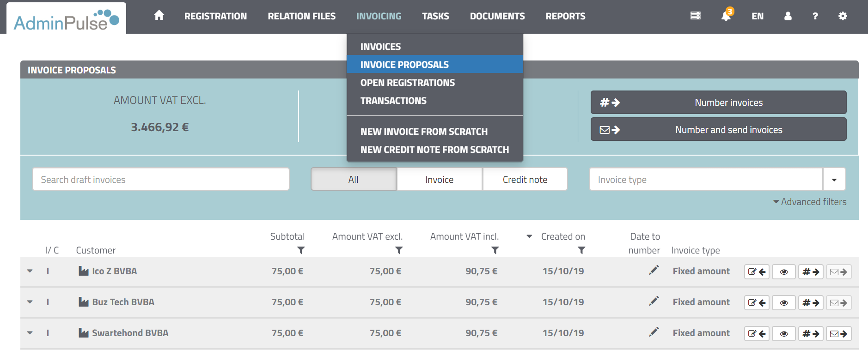Click the Number invoices button
Screen dimensions: 868x350
[718, 103]
